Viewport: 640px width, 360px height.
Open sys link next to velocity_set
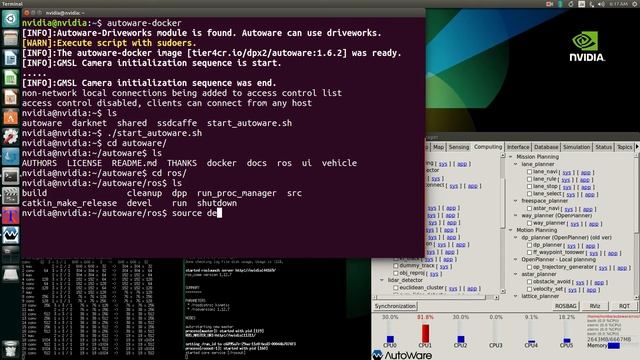pos(572,290)
